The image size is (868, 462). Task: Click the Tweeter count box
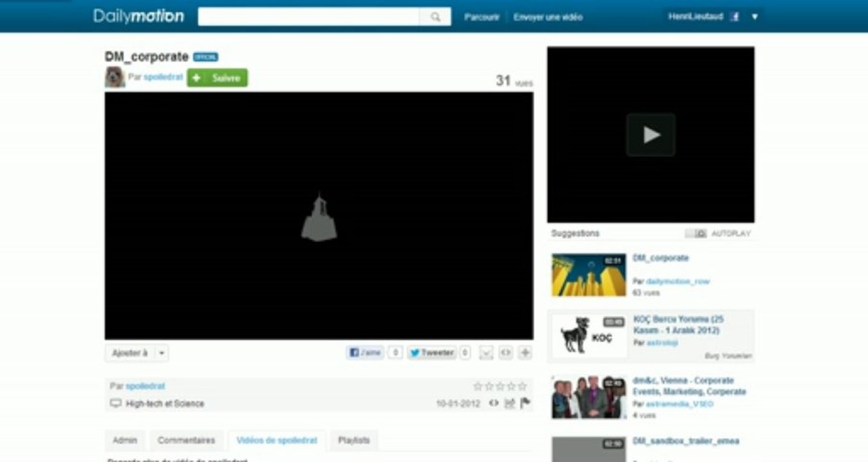pyautogui.click(x=465, y=352)
